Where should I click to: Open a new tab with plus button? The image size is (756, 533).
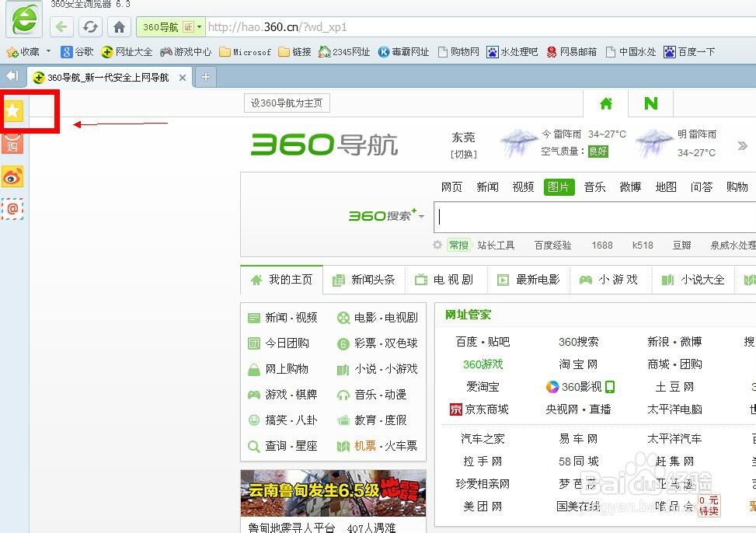(x=206, y=77)
